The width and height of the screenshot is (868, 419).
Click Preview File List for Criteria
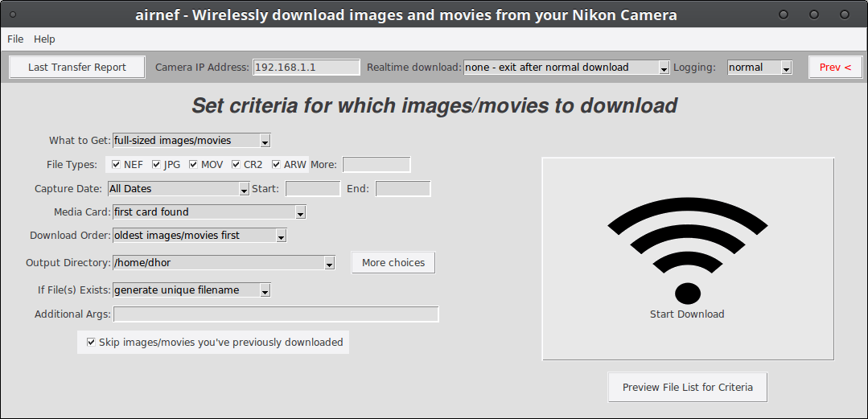click(x=688, y=387)
